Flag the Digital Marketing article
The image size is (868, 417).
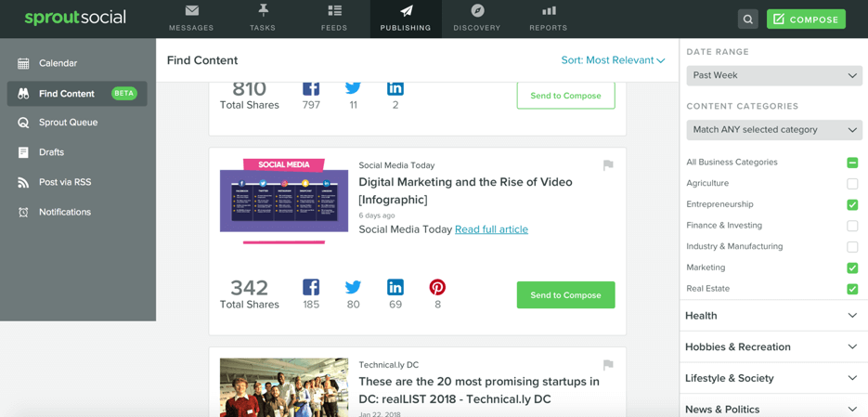coord(608,165)
